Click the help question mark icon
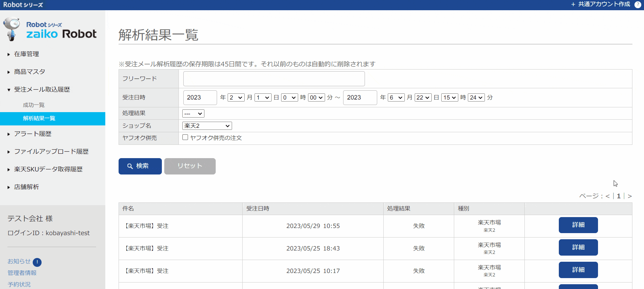The height and width of the screenshot is (289, 644). click(x=638, y=4)
